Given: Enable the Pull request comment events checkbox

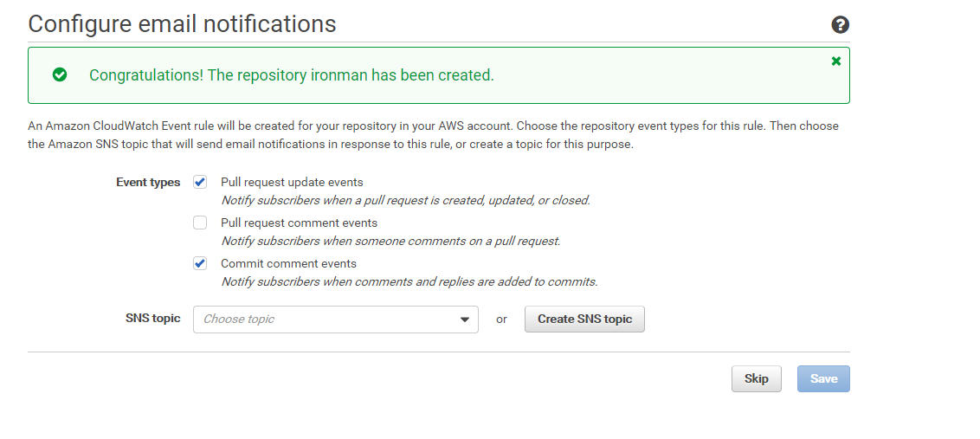Looking at the screenshot, I should click(200, 223).
